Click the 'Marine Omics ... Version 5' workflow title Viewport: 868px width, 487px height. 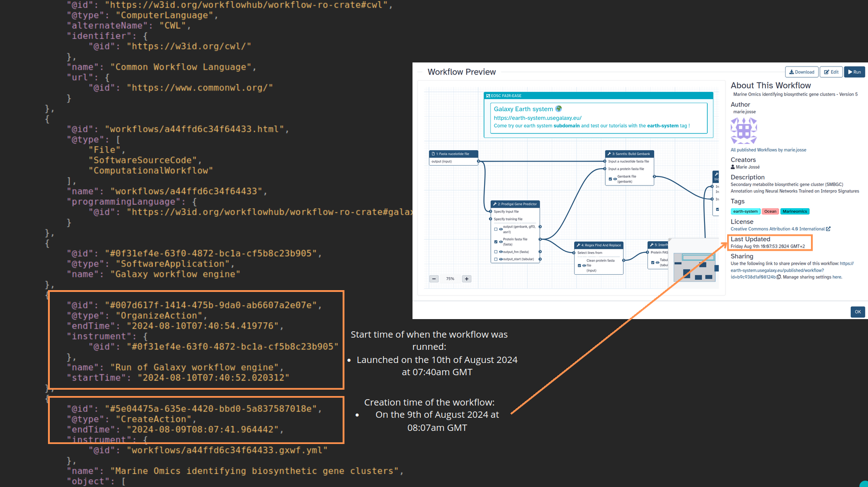coord(795,94)
